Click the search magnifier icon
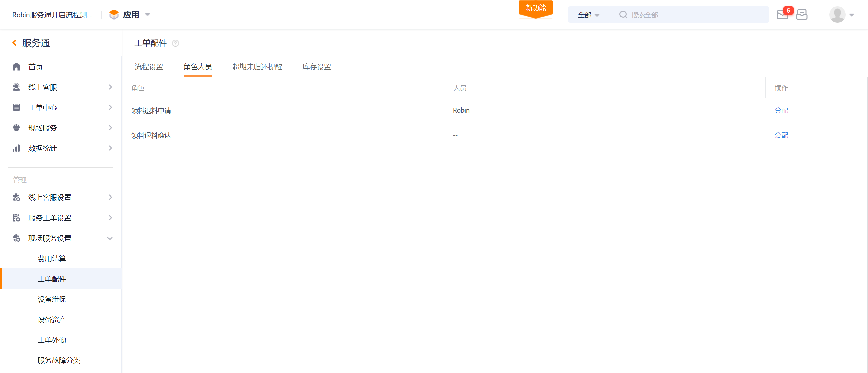Screen dimensions: 868x373 tap(623, 15)
